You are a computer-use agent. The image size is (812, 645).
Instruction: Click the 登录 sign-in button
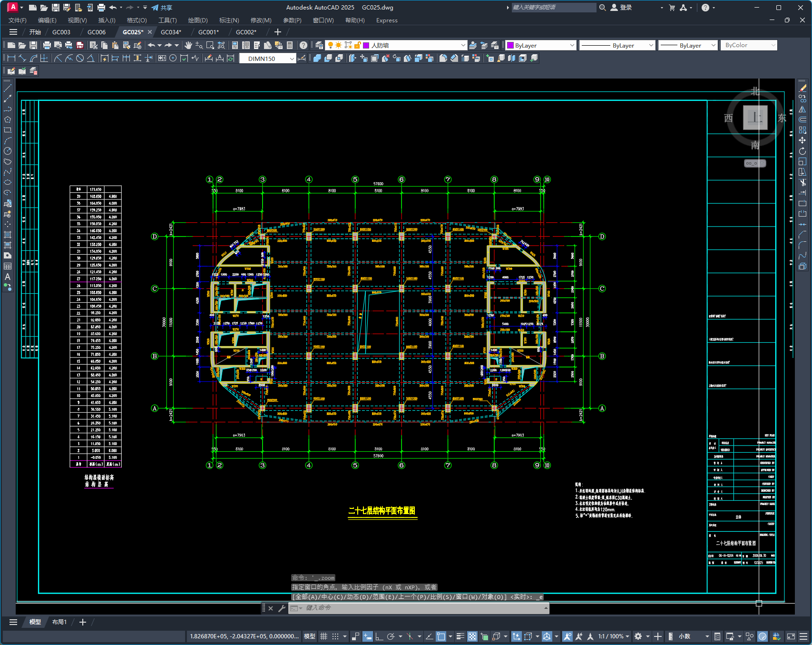pos(621,8)
